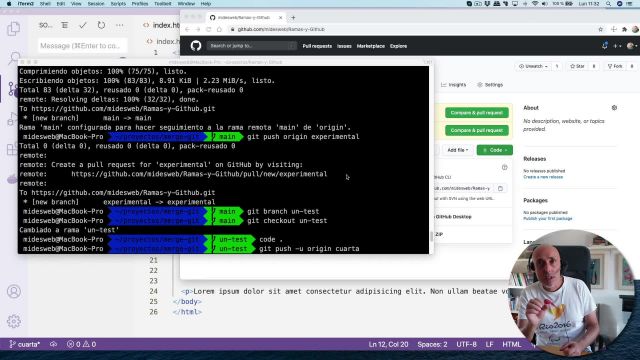This screenshot has height=360, width=640.
Task: Click the terminal pull request URL text
Action: 199,174
